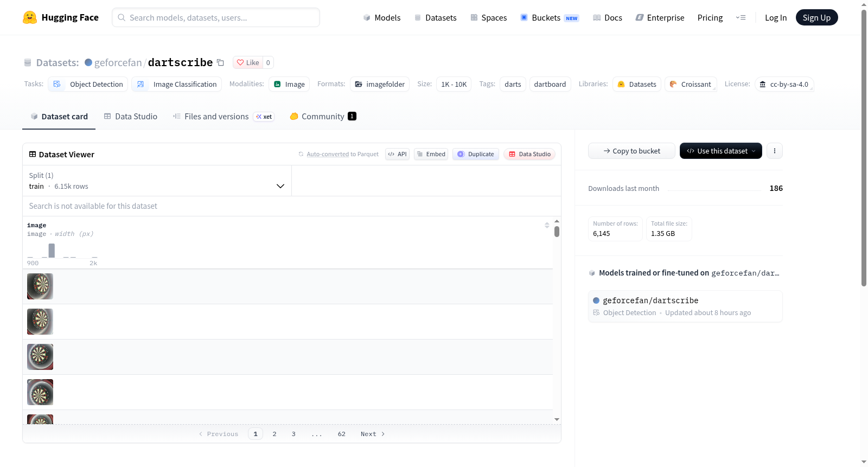Go to page 2 of the viewer
This screenshot has width=868, height=467.
pos(275,434)
